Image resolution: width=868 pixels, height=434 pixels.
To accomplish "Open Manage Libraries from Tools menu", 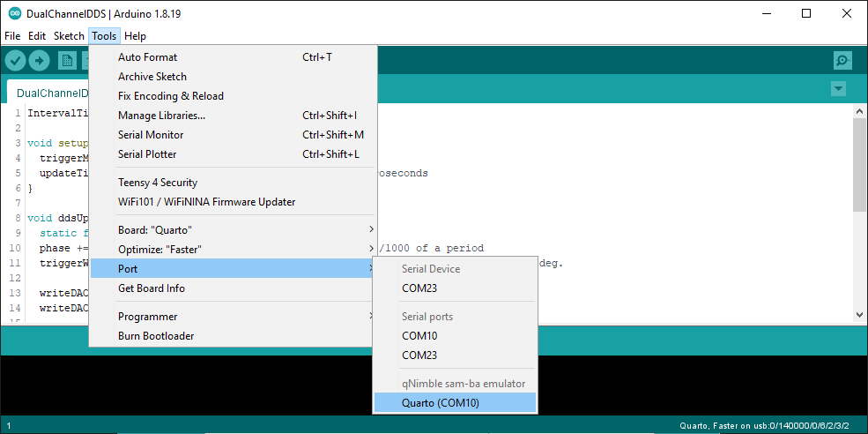I will [161, 116].
